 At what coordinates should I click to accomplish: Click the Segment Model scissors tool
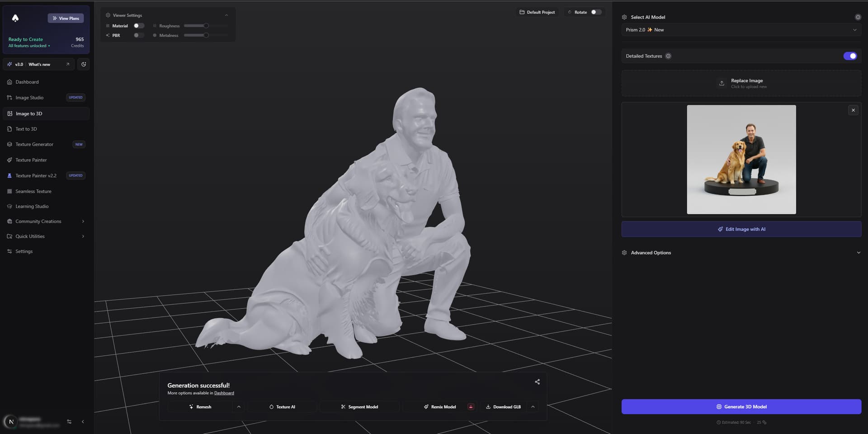[360, 406]
